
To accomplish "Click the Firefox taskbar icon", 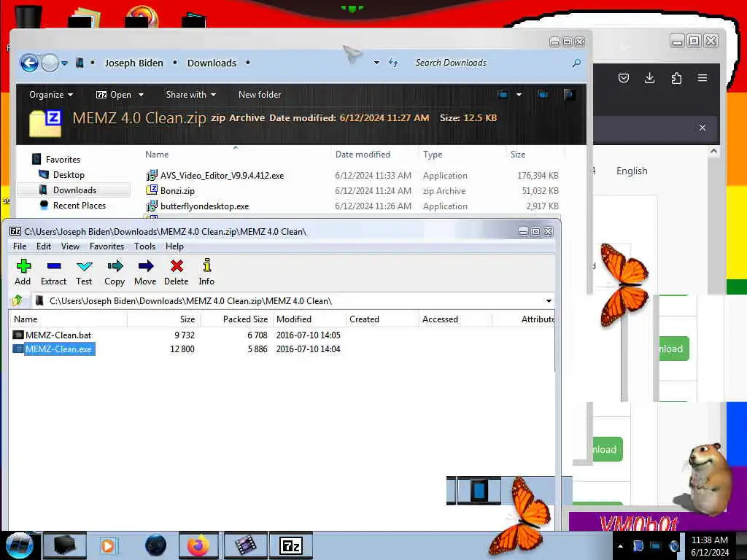I will pyautogui.click(x=198, y=545).
